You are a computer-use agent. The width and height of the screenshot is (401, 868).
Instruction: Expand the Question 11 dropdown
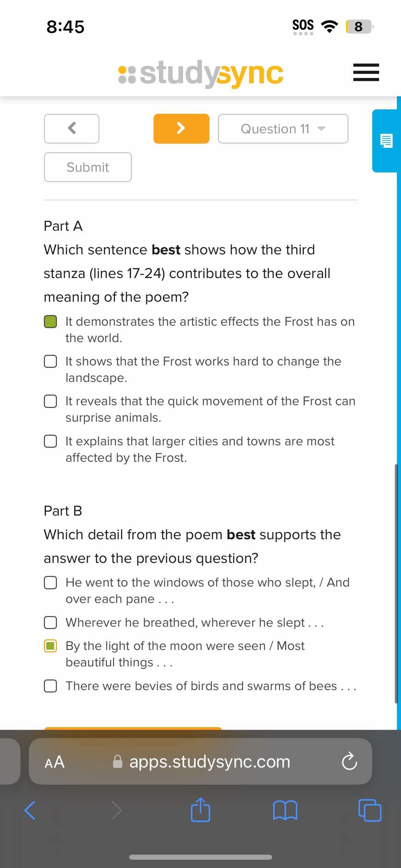(x=283, y=129)
